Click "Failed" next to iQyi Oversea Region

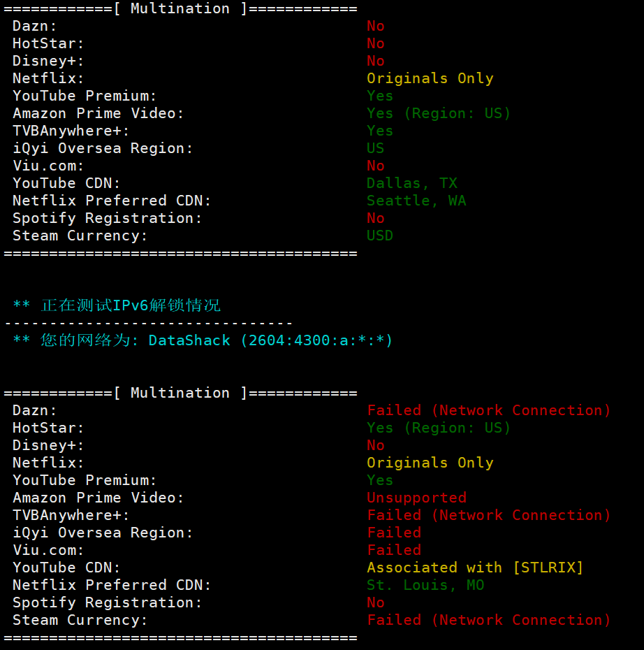point(394,533)
